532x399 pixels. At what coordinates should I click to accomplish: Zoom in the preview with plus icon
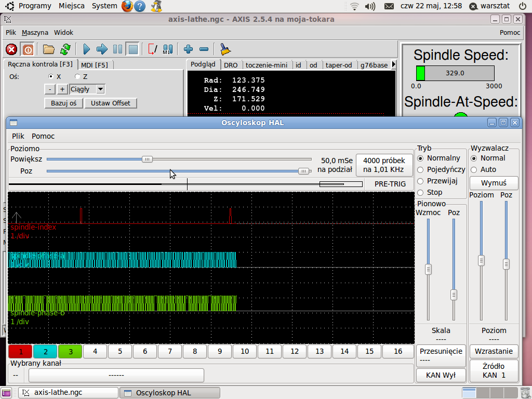point(188,49)
